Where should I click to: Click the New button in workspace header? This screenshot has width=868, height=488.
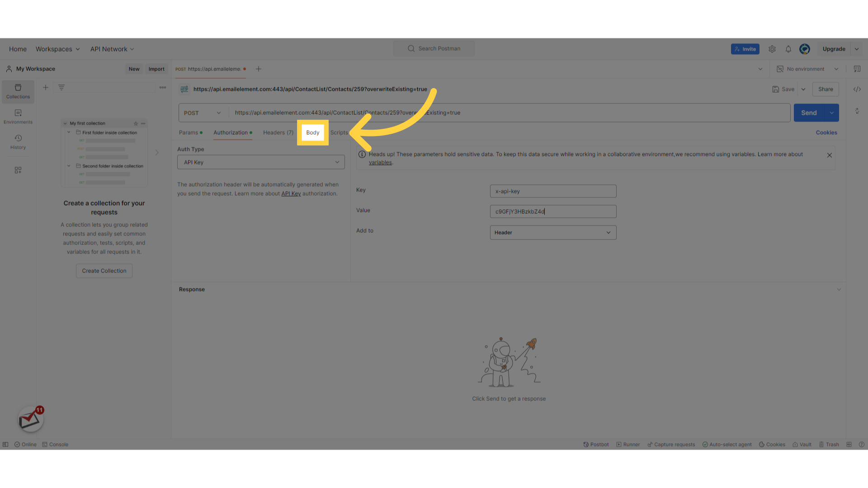coord(134,69)
